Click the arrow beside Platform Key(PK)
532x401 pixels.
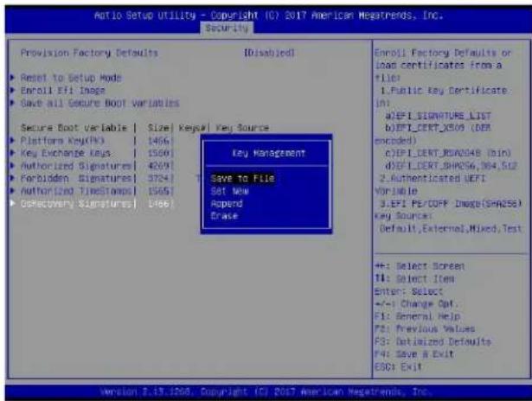pos(13,140)
